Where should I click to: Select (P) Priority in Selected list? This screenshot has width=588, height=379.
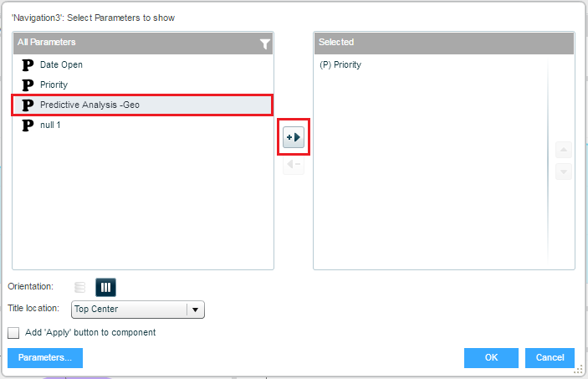pos(340,64)
